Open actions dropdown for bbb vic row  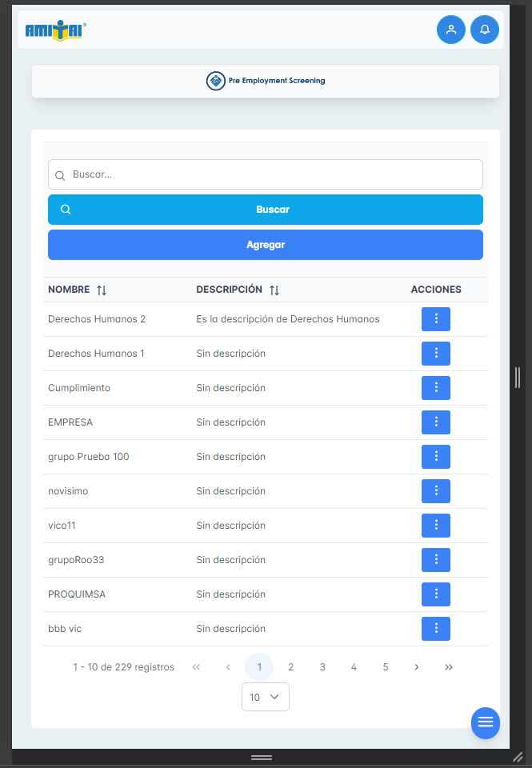(435, 629)
